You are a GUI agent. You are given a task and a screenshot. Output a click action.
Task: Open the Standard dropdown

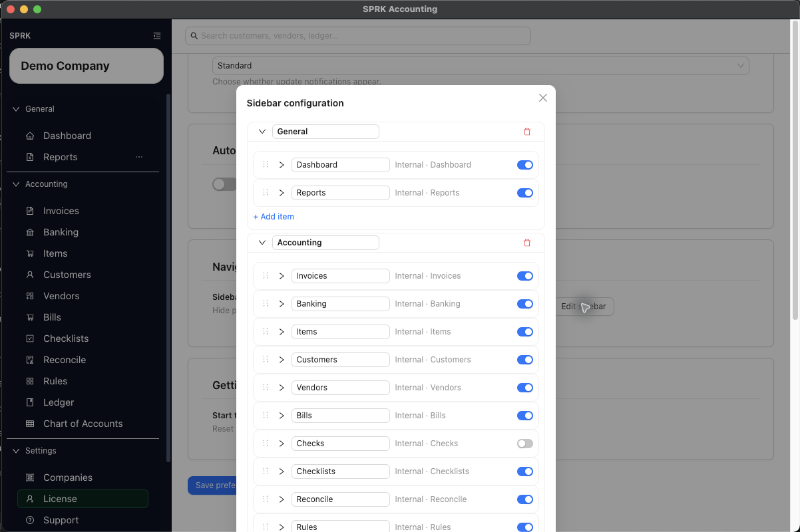click(481, 66)
